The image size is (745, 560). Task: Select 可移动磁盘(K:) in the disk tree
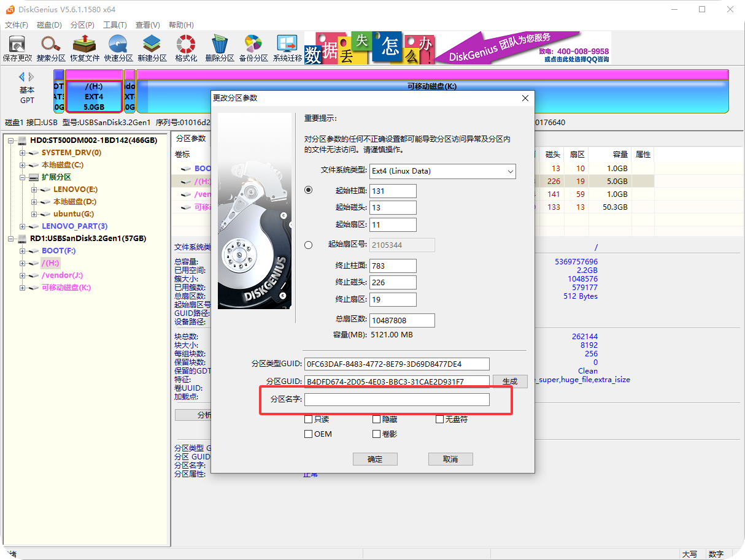coord(66,288)
